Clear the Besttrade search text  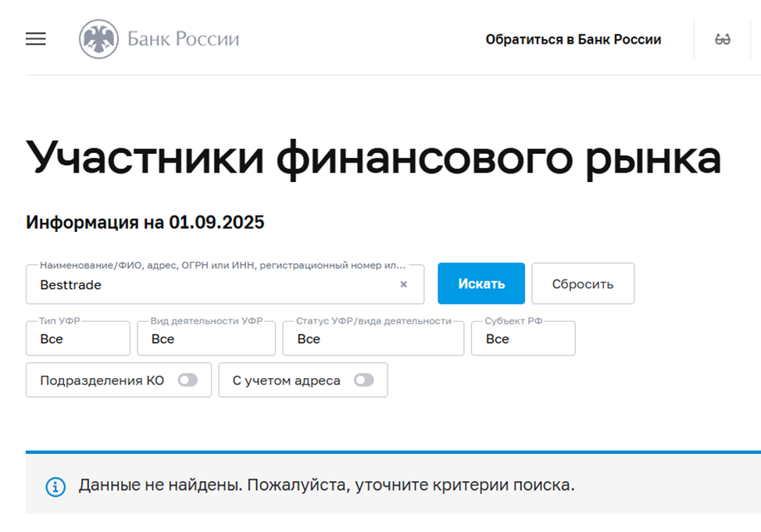click(403, 284)
